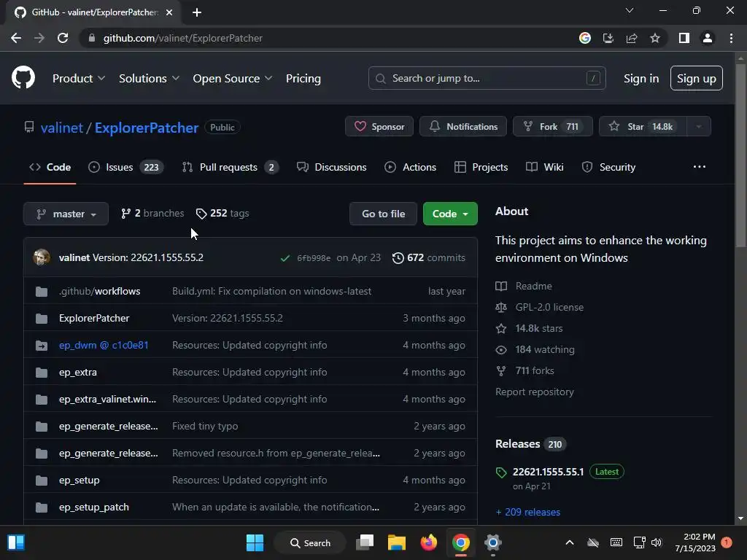Click the taskbar Search box
Screen dimensions: 747x560
(x=310, y=542)
